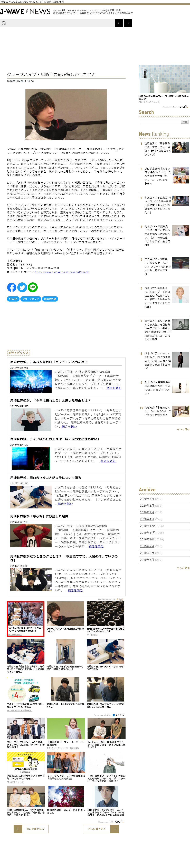Click the concert crowd thumbnail in related topics
This screenshot has width=190, height=868.
coord(31,381)
